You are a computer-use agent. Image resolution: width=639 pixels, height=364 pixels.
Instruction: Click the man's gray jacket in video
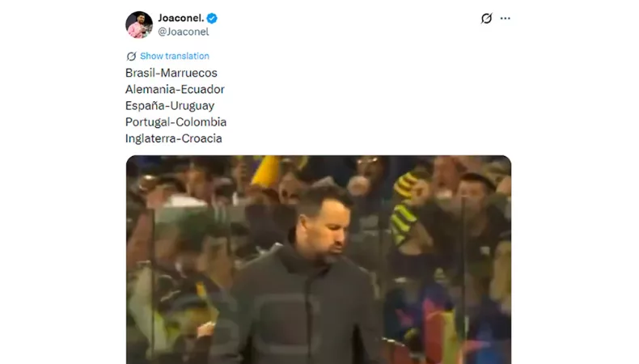click(x=298, y=310)
